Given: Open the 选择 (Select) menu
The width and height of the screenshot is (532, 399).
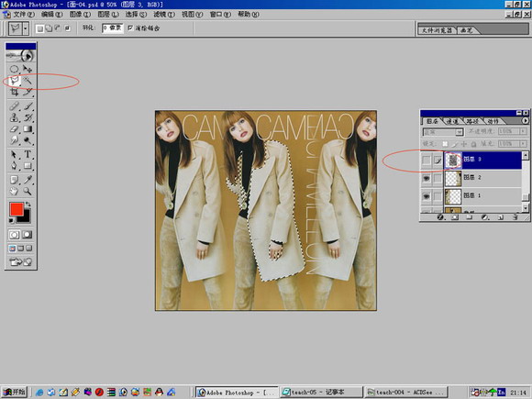Looking at the screenshot, I should tap(136, 15).
